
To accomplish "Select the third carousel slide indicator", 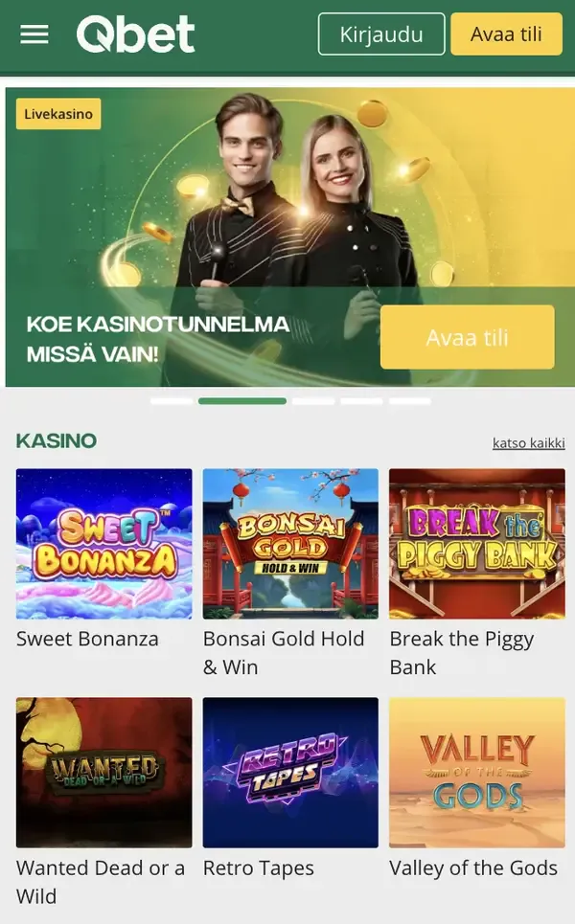I will [313, 401].
